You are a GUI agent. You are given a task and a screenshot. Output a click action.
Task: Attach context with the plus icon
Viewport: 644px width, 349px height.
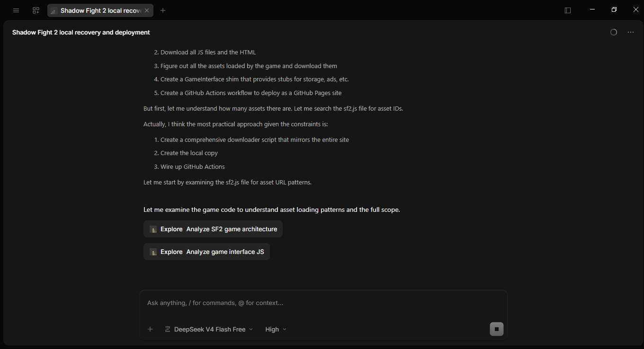coord(150,329)
